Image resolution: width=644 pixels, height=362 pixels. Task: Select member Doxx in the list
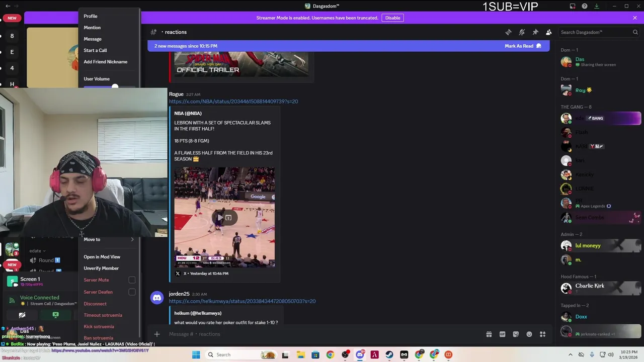point(581,317)
